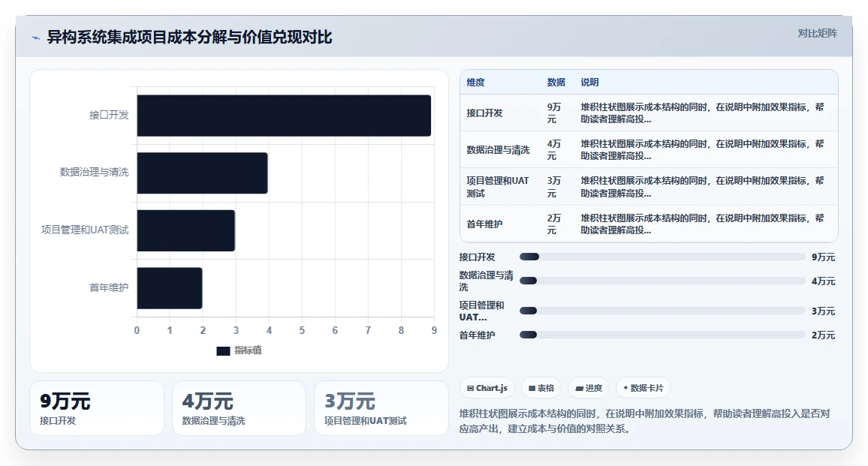The image size is (868, 466).
Task: Click the 表格 tag chip
Action: [x=541, y=388]
